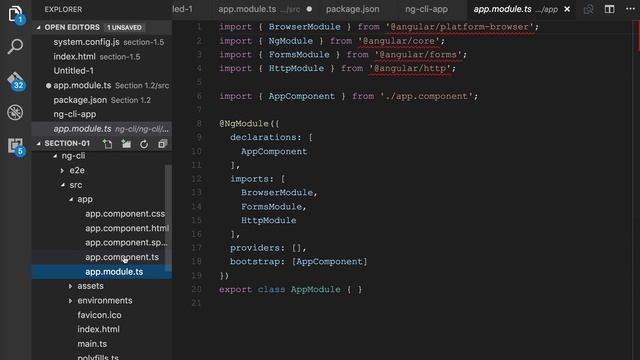Open the Explorer view in activity bar
The height and width of the screenshot is (360, 640).
pyautogui.click(x=15, y=15)
